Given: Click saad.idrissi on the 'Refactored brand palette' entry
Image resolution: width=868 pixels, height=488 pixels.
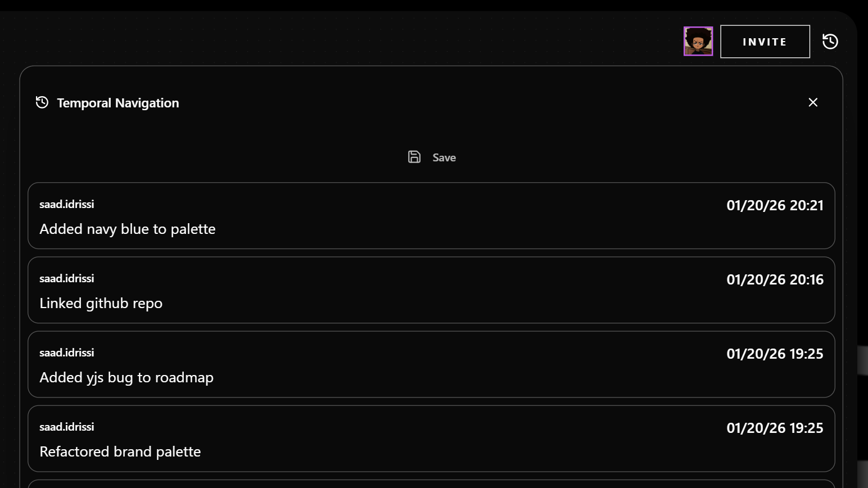Looking at the screenshot, I should (66, 427).
